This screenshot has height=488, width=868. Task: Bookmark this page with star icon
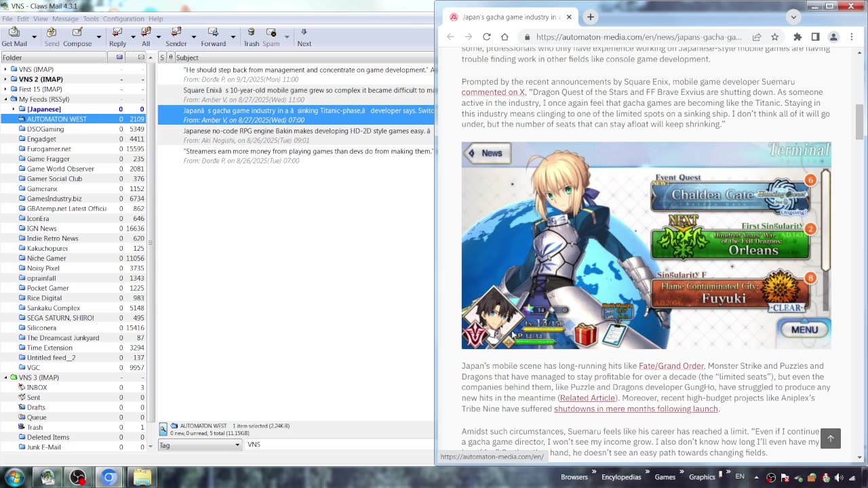[775, 37]
